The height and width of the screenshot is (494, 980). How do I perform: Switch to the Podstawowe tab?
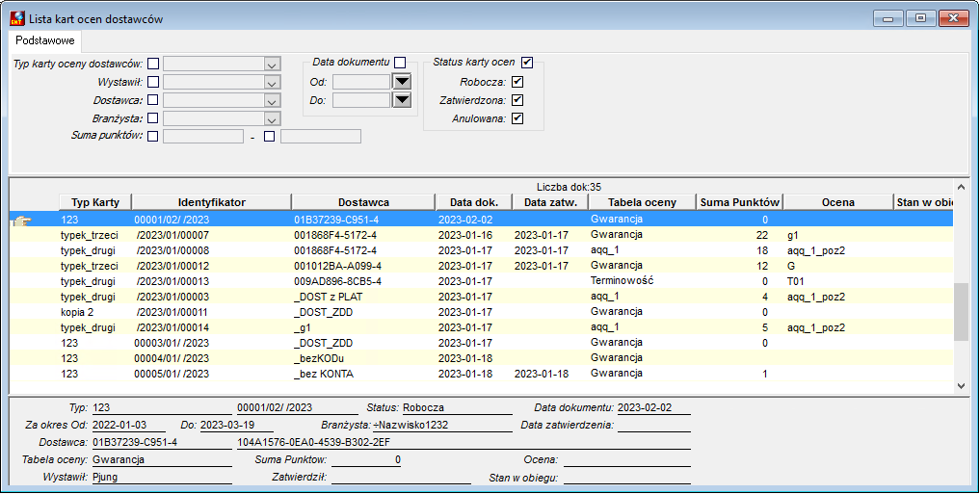45,40
